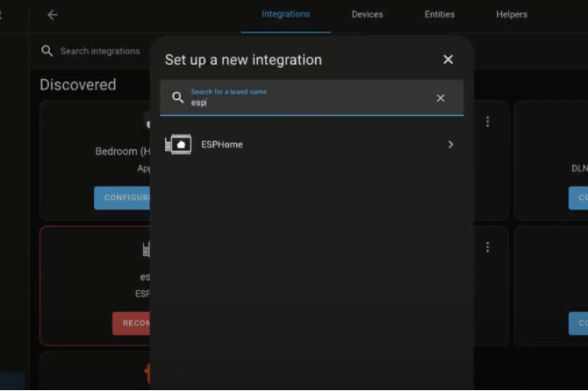Click the Configure button on Bedroom card
588x391 pixels.
pos(122,198)
